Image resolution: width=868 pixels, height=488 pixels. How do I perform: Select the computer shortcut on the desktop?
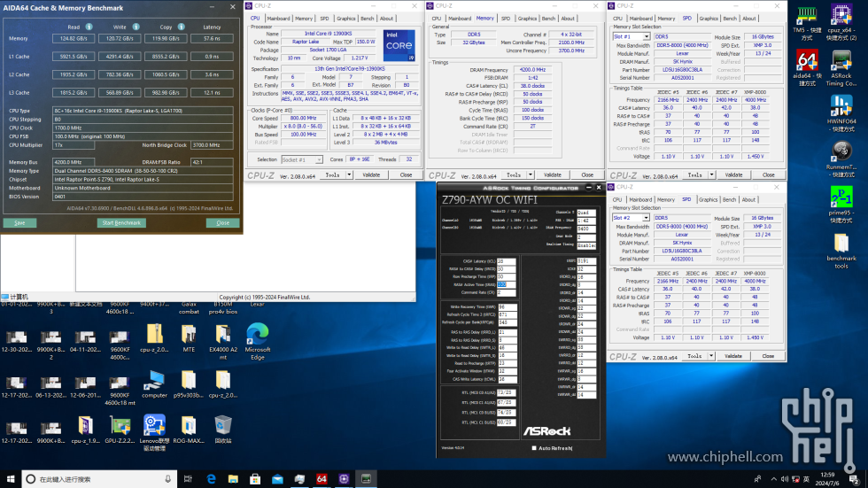154,384
